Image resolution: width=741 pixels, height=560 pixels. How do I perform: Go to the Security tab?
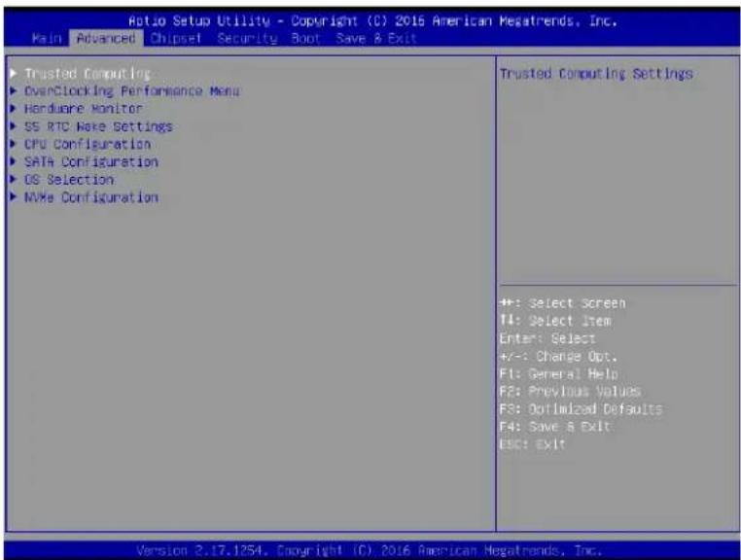pyautogui.click(x=247, y=38)
